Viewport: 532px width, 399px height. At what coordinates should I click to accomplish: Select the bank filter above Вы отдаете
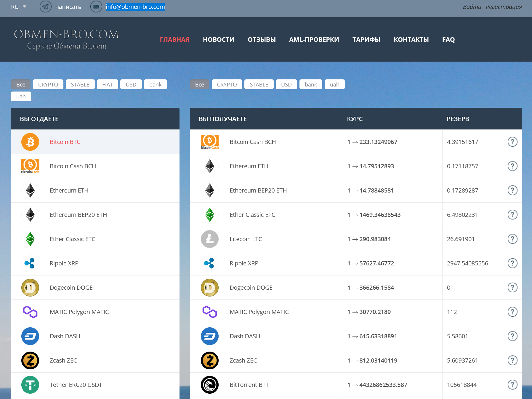point(156,84)
